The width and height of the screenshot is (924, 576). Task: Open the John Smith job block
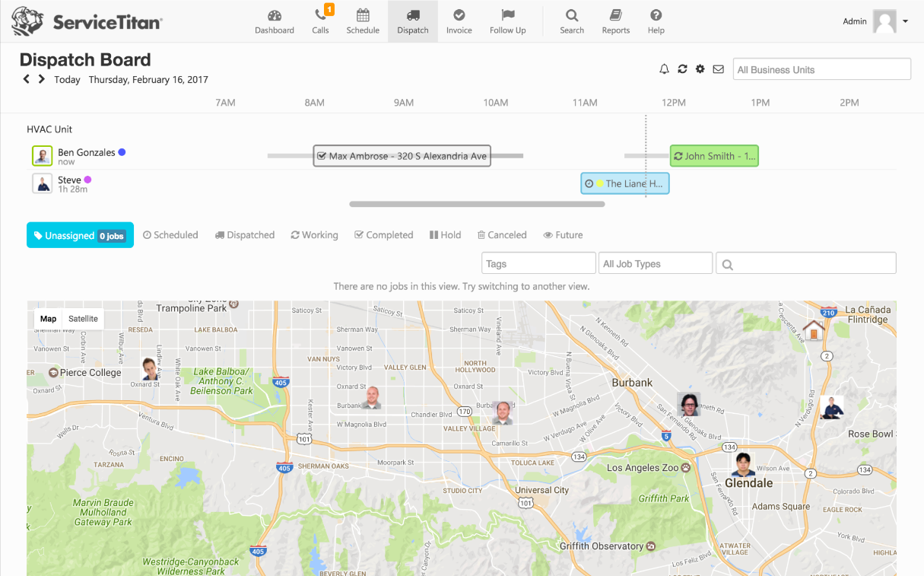click(x=714, y=156)
